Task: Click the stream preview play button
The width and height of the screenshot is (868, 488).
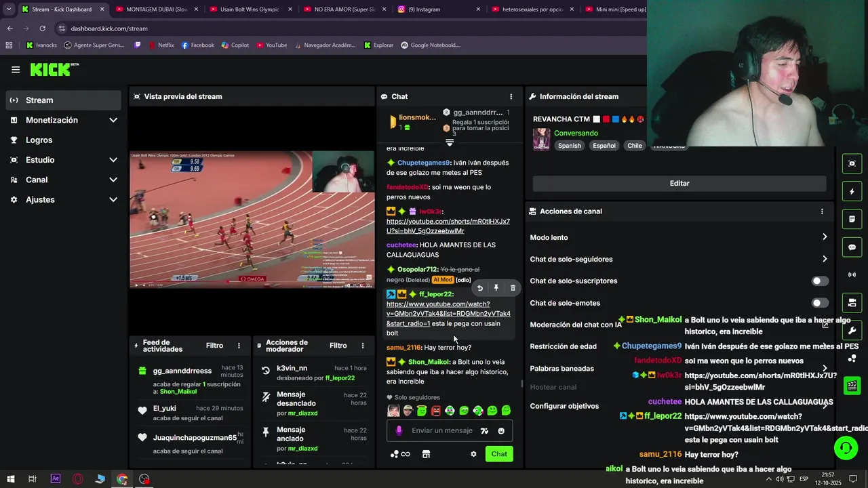Action: coord(137,285)
